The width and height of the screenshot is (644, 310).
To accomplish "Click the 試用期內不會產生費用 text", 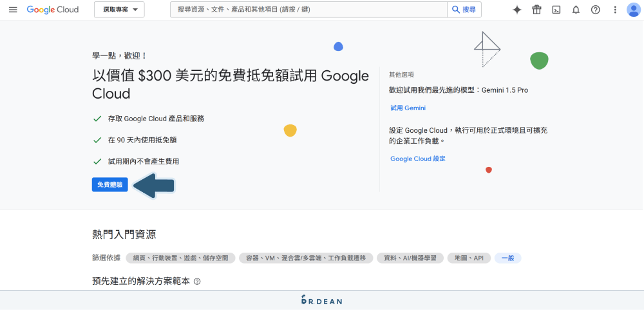I will click(144, 162).
